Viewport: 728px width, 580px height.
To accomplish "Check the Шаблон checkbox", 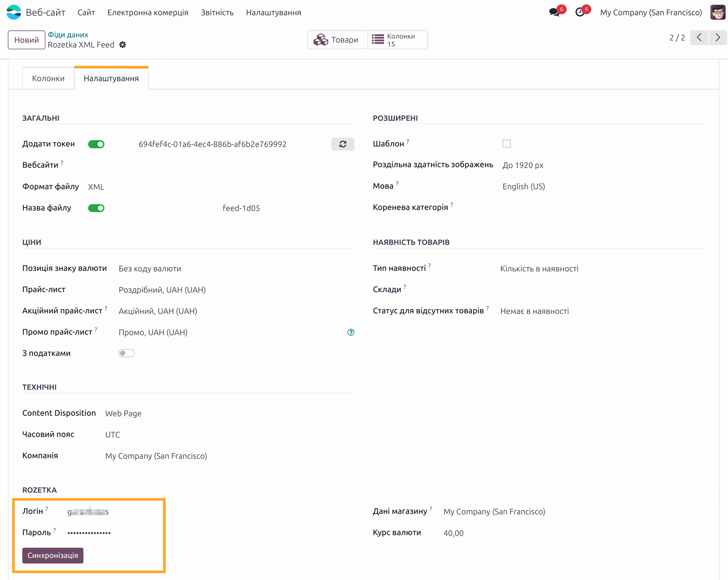I will [507, 144].
